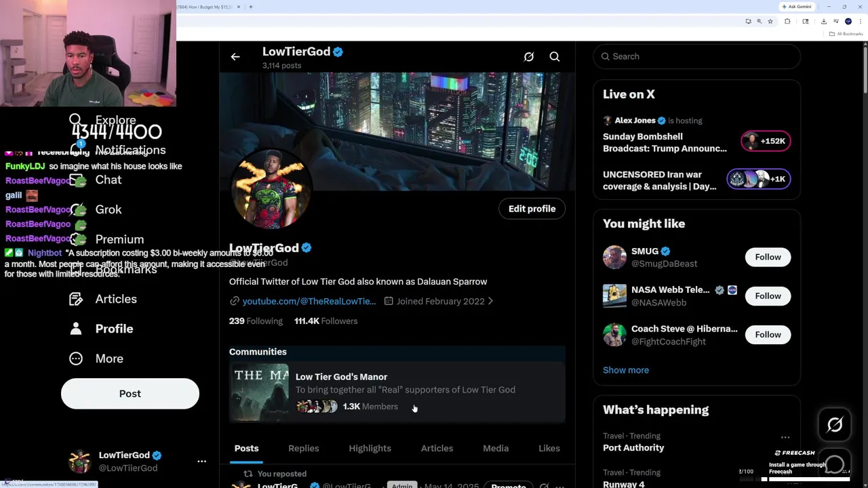Expand Joined February 2022 chevron
The height and width of the screenshot is (488, 868).
coord(490,301)
